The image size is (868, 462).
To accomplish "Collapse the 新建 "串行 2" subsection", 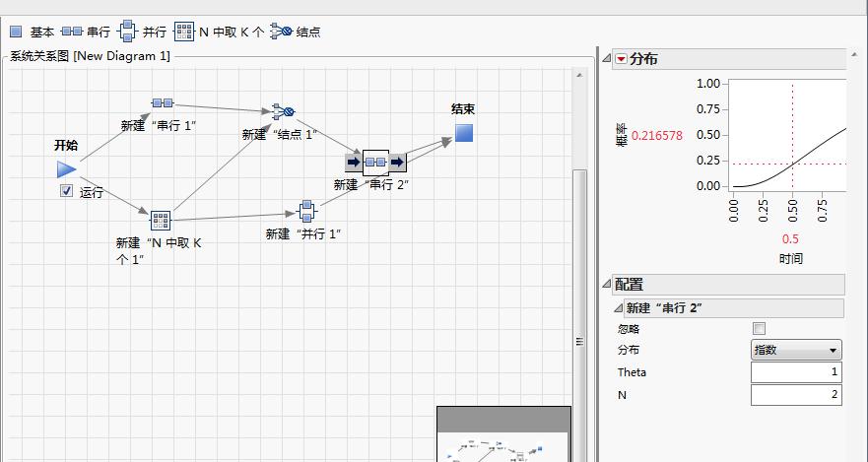I will click(x=619, y=308).
